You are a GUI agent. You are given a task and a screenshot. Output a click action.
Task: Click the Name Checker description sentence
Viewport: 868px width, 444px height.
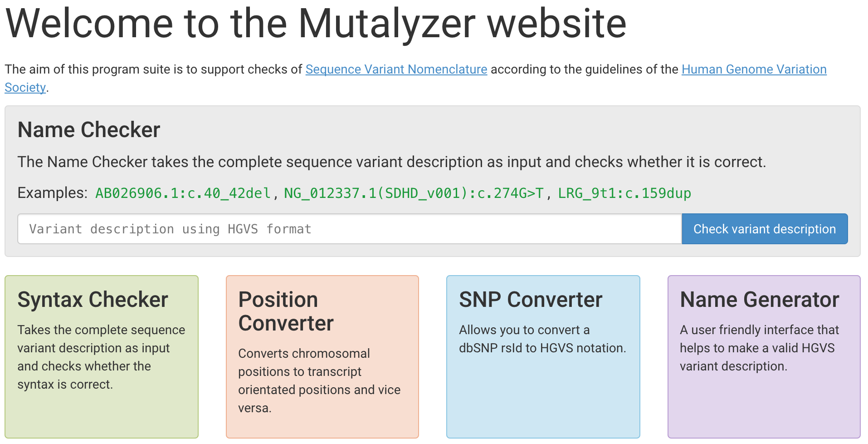point(391,162)
